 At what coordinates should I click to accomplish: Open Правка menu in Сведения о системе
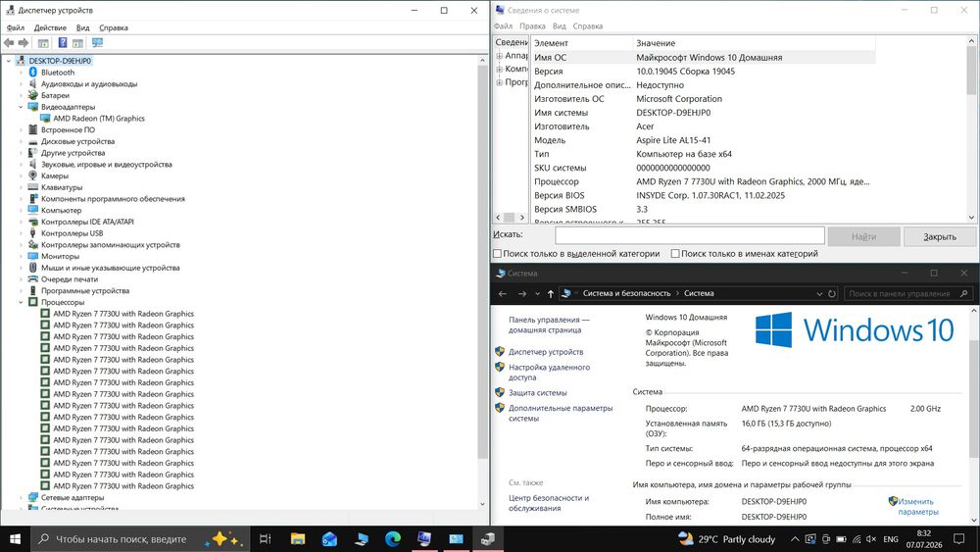[x=532, y=26]
